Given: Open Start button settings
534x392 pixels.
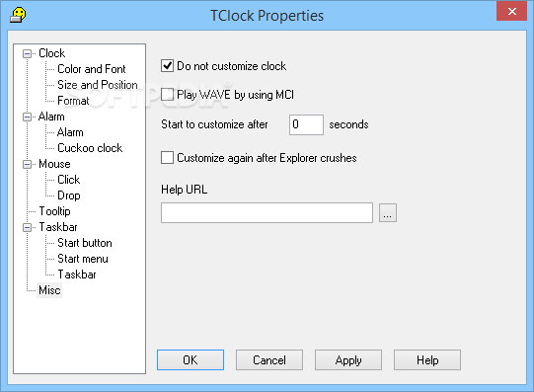Looking at the screenshot, I should pos(85,243).
